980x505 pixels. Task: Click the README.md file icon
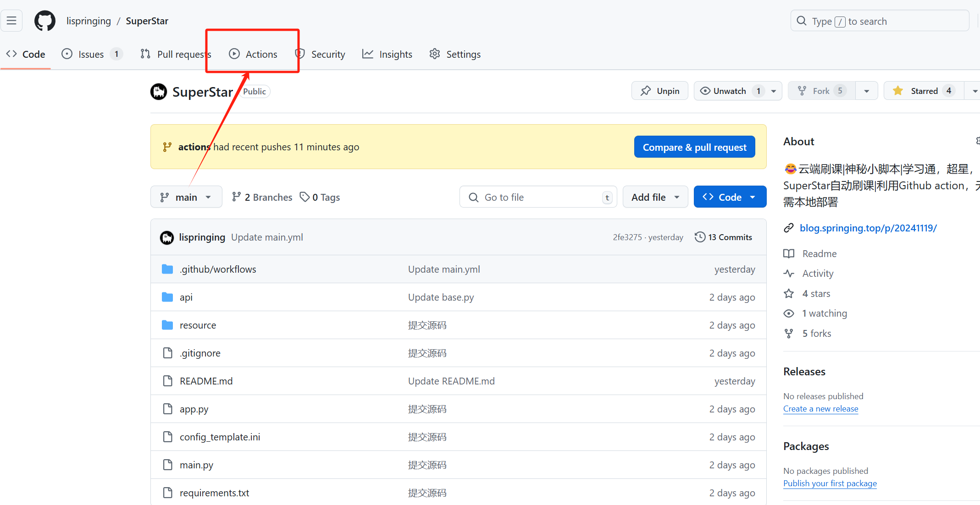click(x=168, y=381)
